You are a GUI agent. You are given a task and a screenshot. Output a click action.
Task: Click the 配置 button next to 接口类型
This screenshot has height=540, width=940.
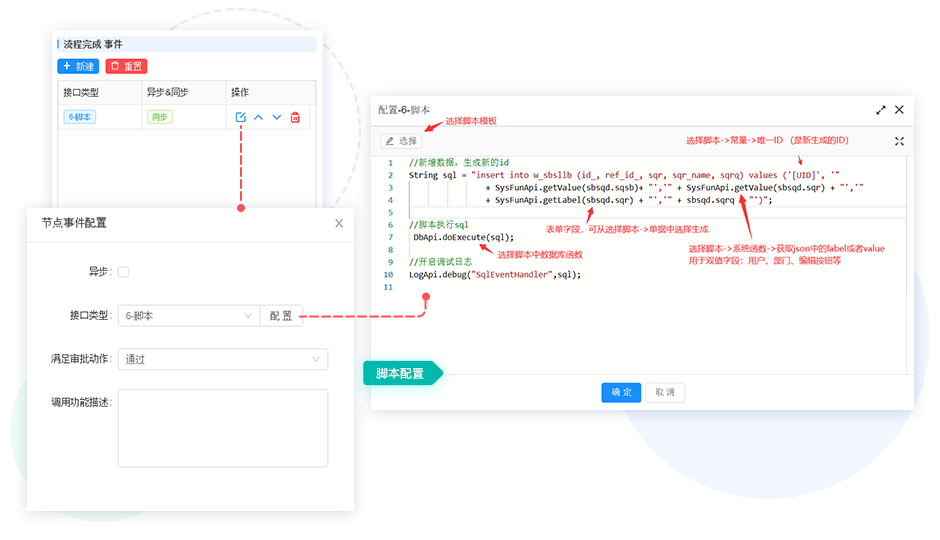pos(281,316)
